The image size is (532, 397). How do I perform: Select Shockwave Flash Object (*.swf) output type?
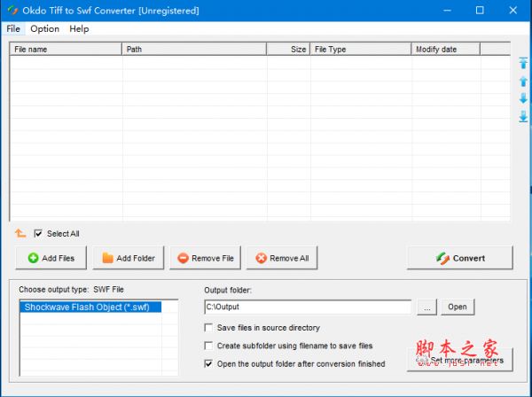pyautogui.click(x=90, y=307)
